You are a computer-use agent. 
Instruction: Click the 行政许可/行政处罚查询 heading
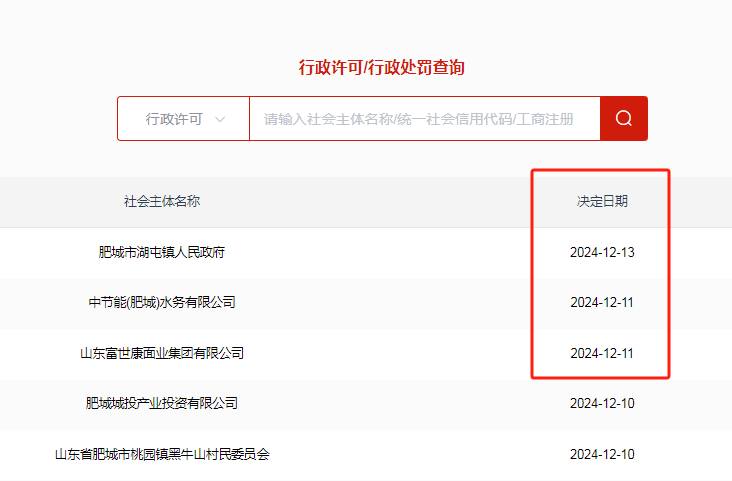(x=381, y=67)
